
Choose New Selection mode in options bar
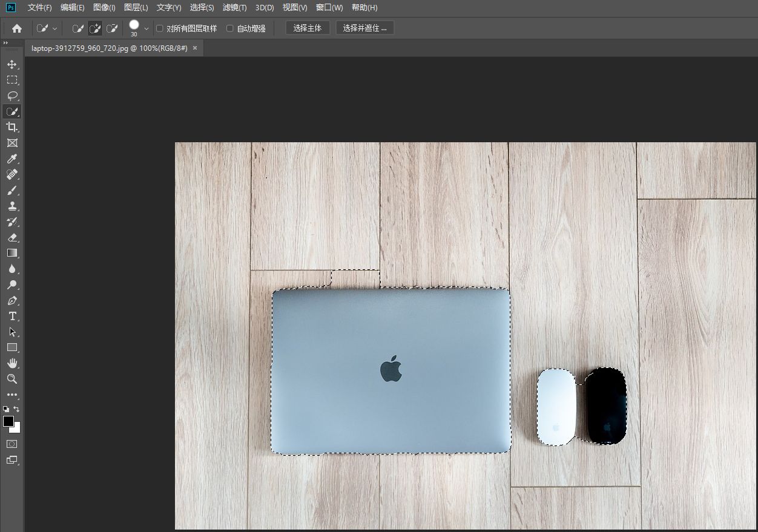[78, 28]
